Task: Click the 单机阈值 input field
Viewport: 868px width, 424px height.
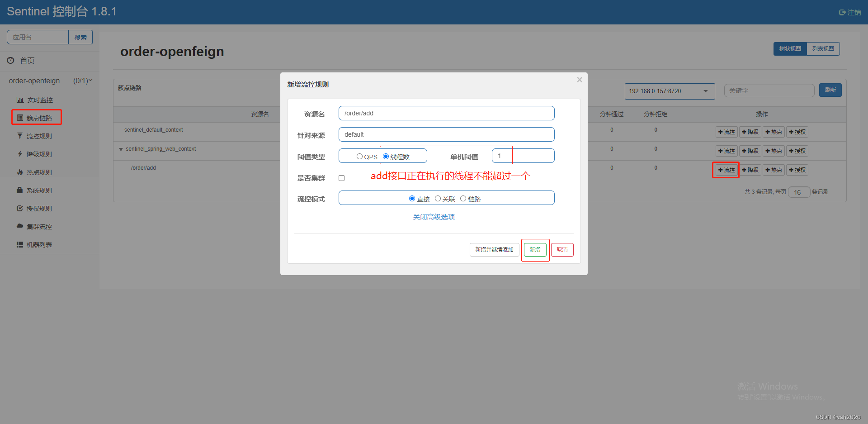Action: (x=523, y=156)
